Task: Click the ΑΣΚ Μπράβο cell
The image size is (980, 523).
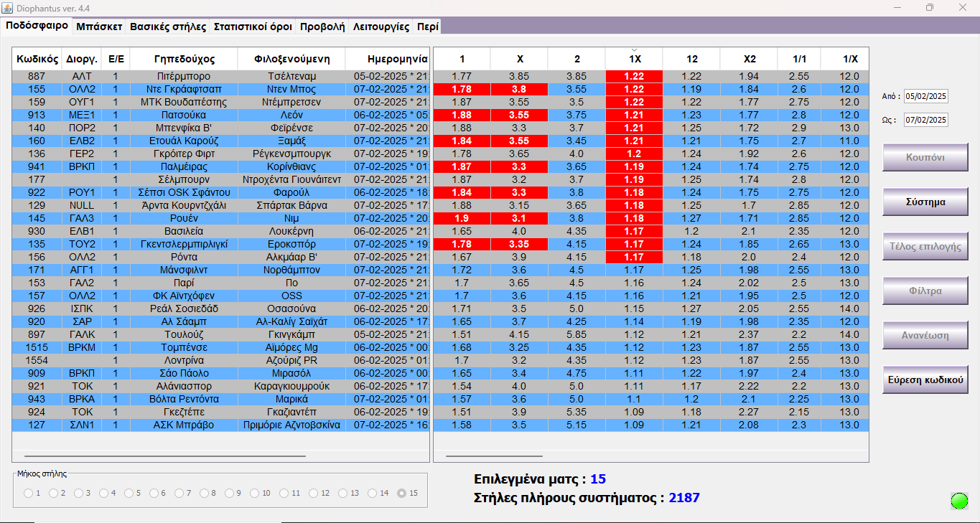Action: pos(184,425)
